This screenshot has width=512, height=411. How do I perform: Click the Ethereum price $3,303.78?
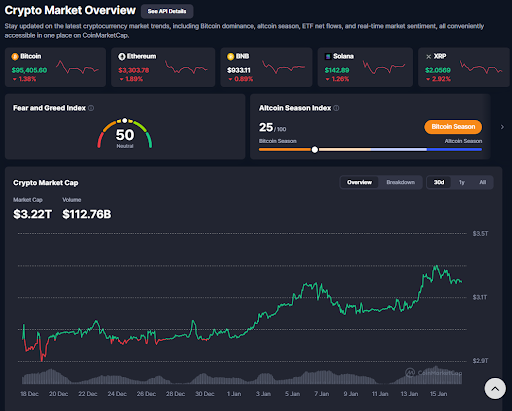point(134,70)
